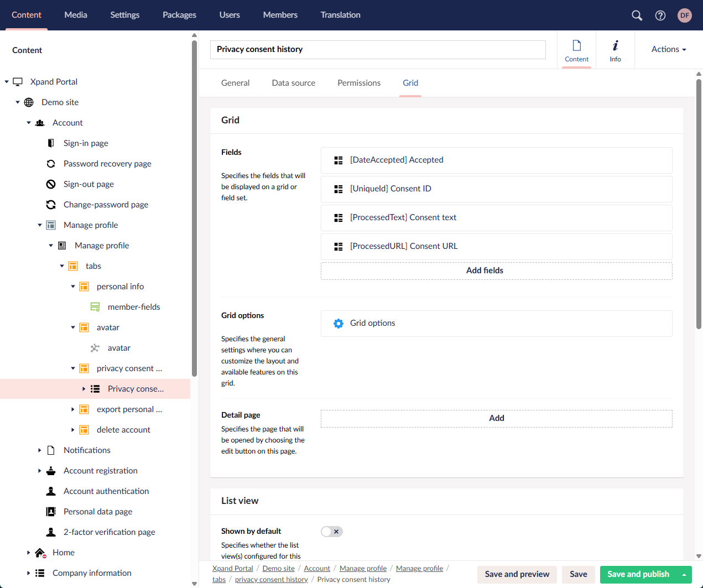
Task: Open the DF user avatar
Action: [x=685, y=15]
